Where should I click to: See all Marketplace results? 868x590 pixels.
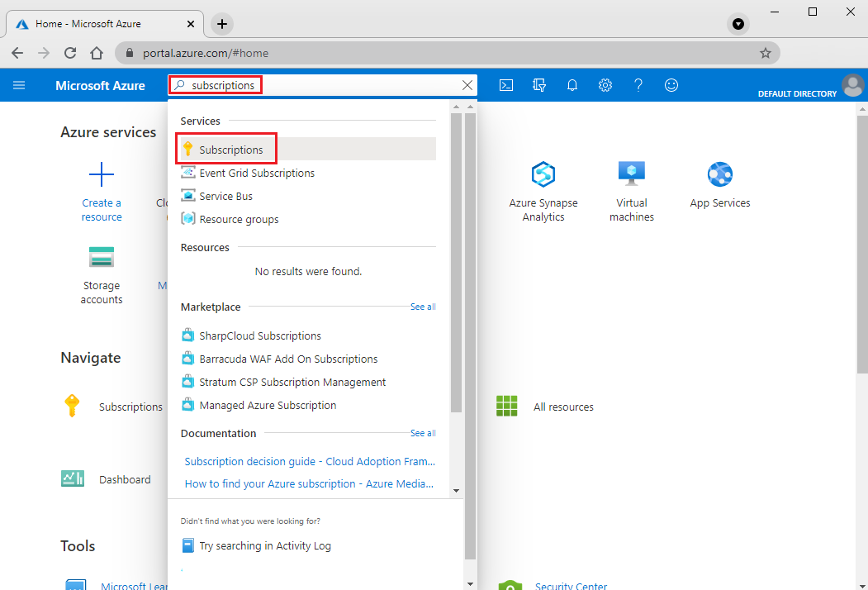click(422, 307)
